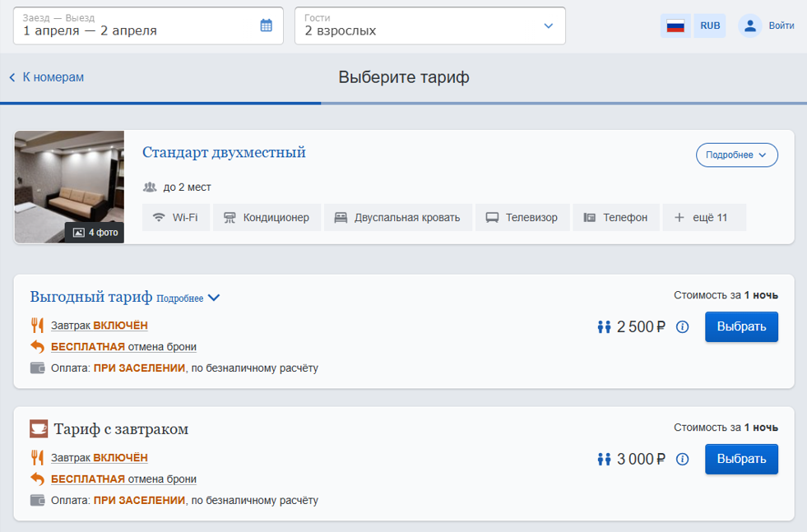807x532 pixels.
Task: Click the Russian flag language icon
Action: click(x=675, y=25)
